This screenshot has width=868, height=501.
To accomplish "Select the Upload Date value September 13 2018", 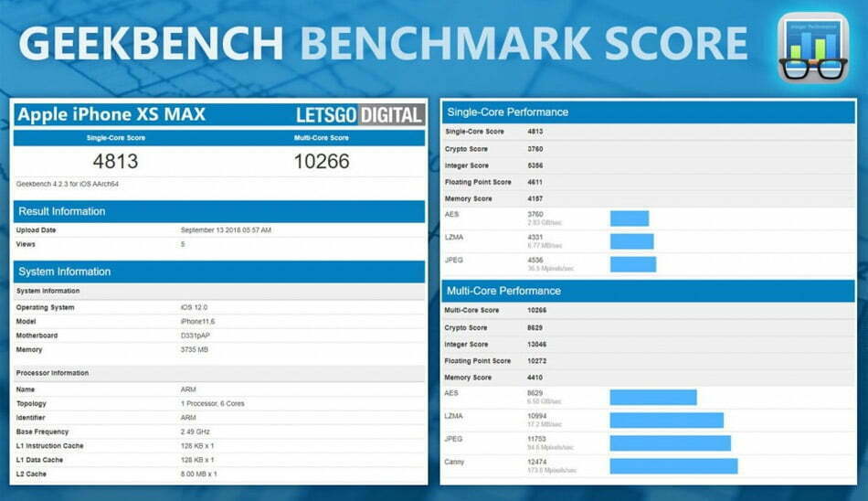I will (x=226, y=230).
